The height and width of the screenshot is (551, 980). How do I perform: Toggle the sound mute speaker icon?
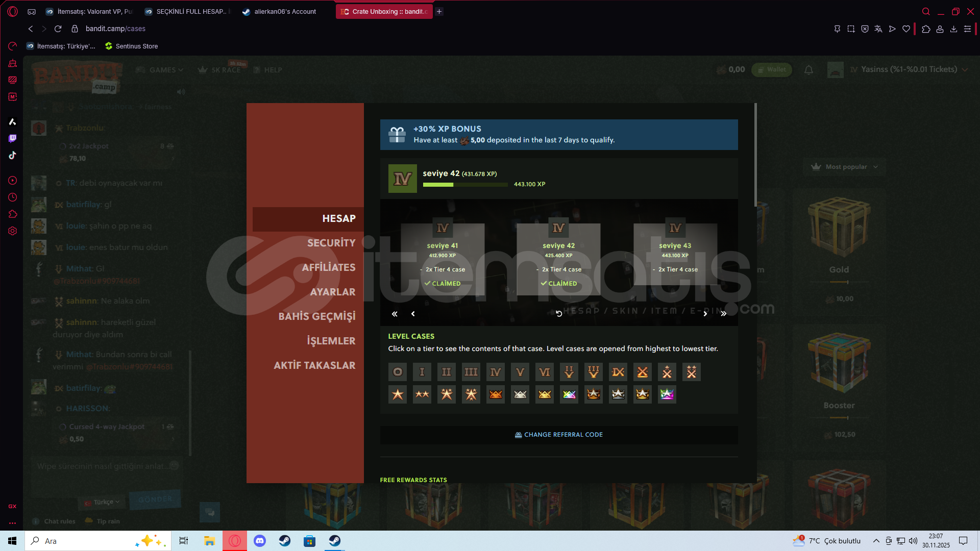pyautogui.click(x=181, y=92)
